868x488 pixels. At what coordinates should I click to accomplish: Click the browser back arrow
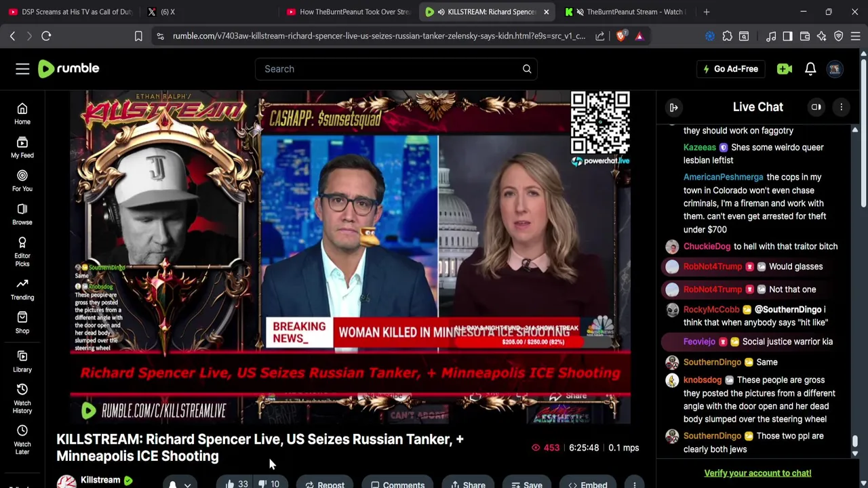[12, 36]
